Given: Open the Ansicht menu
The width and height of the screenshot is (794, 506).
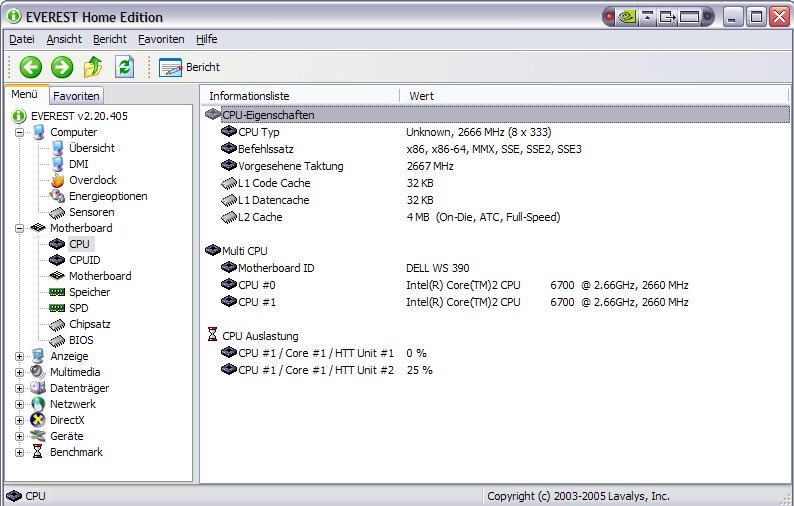Looking at the screenshot, I should 64,39.
